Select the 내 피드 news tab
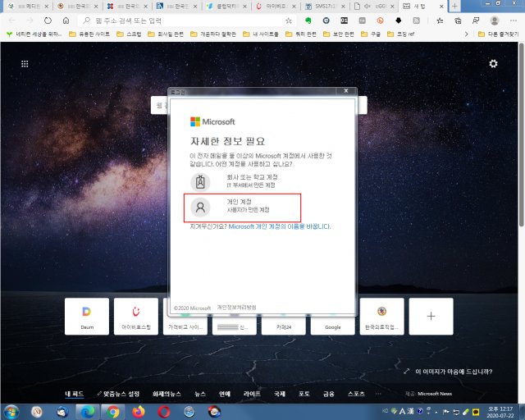 point(74,394)
